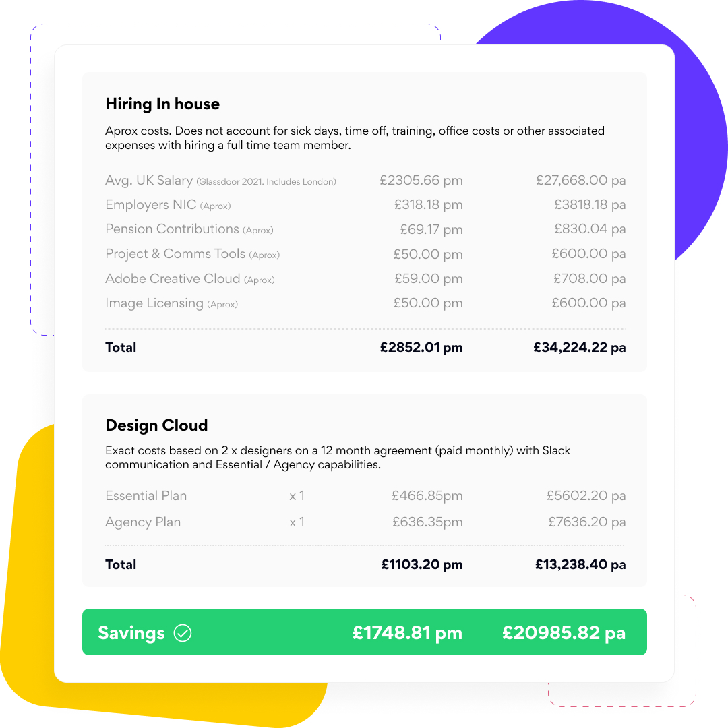
Task: Click the green Savings banner label
Action: 131,633
